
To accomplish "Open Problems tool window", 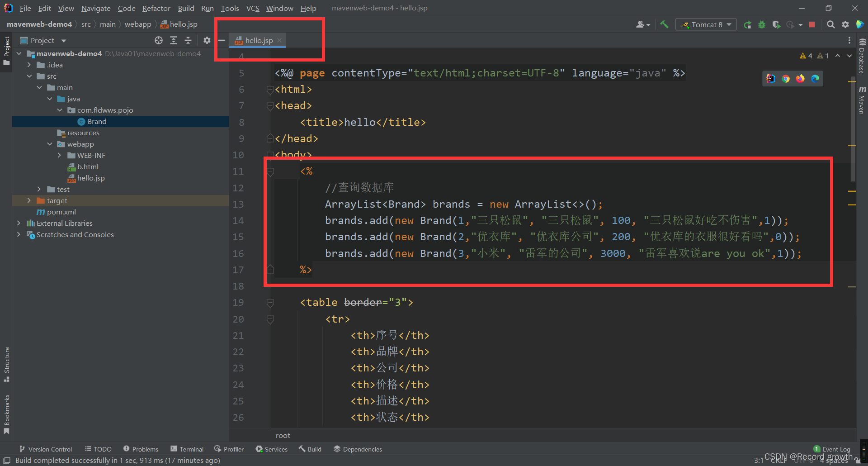I will point(141,449).
